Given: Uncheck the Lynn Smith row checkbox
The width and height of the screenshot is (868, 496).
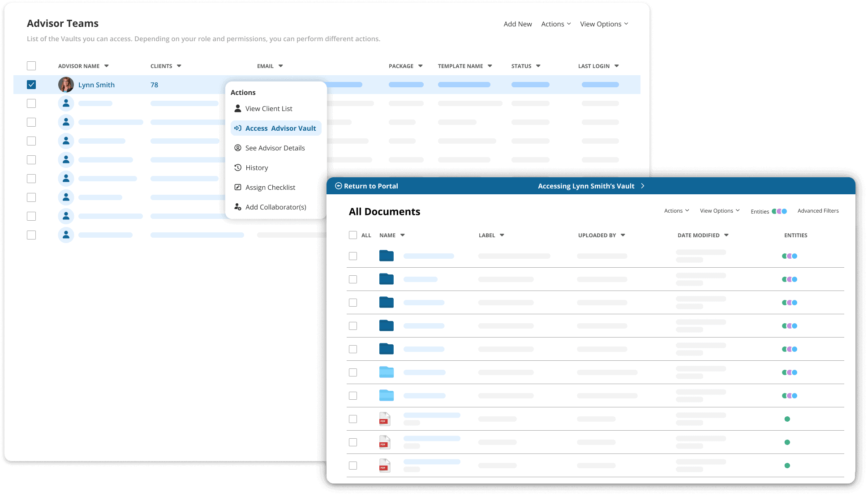Looking at the screenshot, I should (x=31, y=85).
